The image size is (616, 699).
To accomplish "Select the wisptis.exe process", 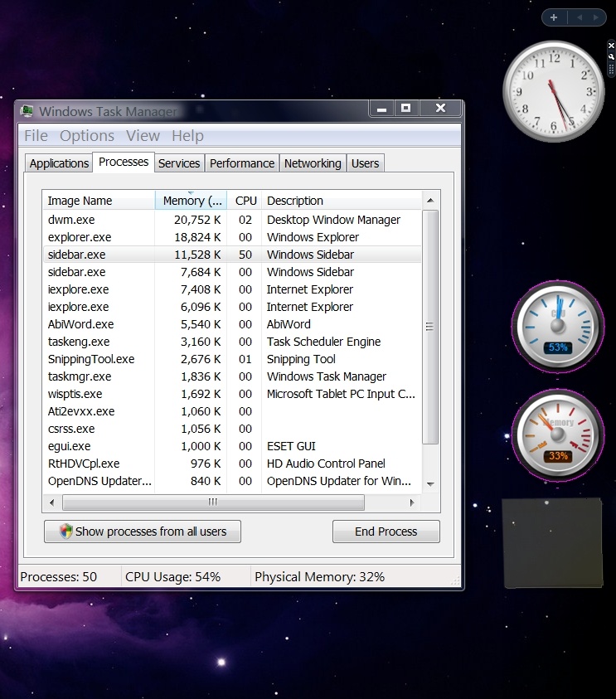I will [x=232, y=394].
